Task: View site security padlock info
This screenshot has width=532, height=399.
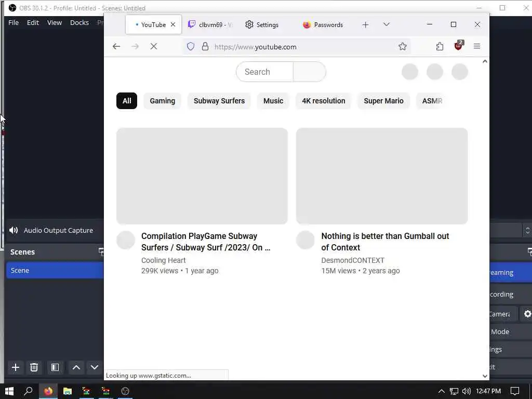Action: (205, 46)
